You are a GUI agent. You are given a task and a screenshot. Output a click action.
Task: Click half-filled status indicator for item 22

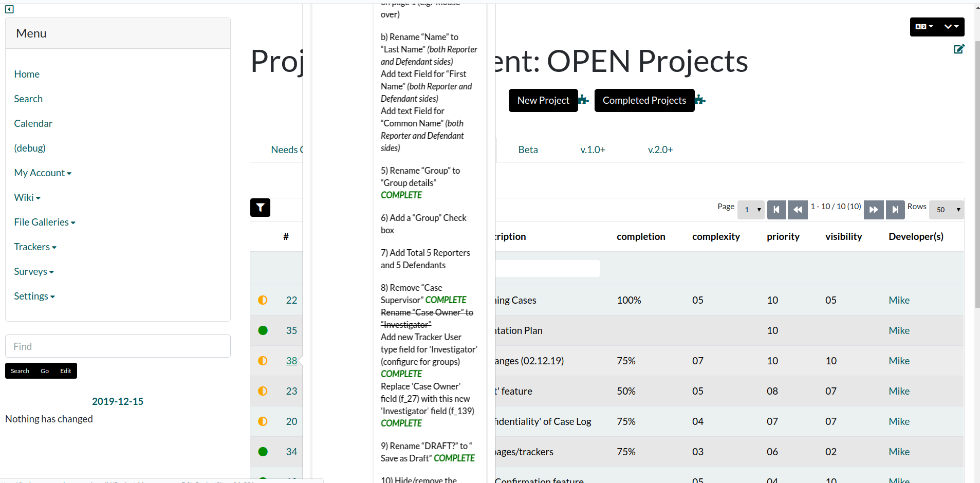(263, 300)
